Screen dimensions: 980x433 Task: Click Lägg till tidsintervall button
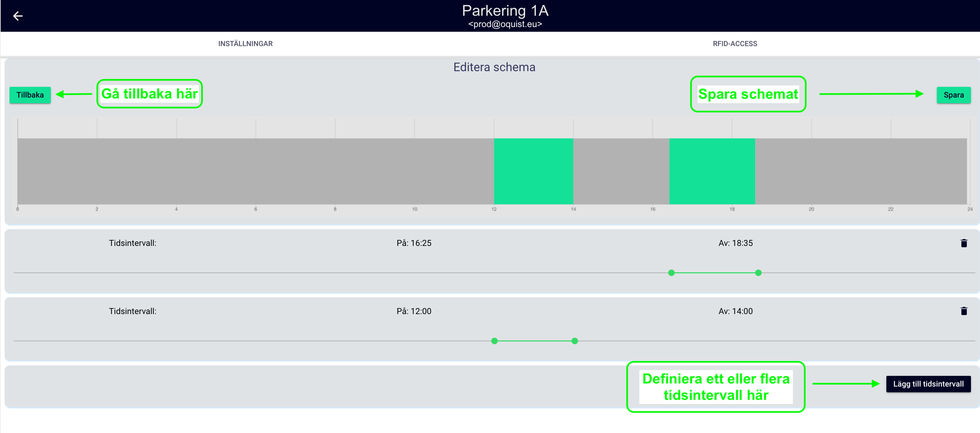tap(927, 384)
